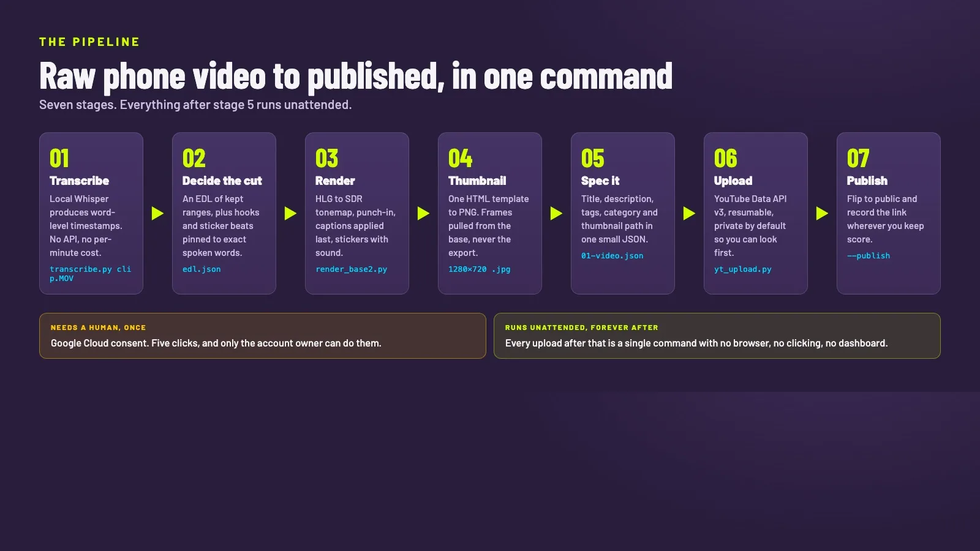Click the 'Transcribe' stage title
The height and width of the screenshot is (551, 980).
tap(80, 181)
